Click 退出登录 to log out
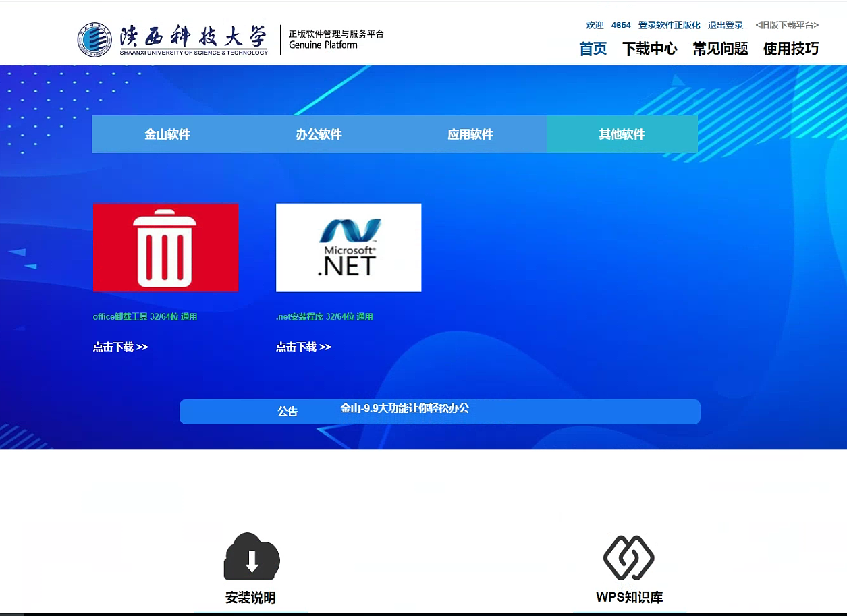The height and width of the screenshot is (616, 847). [725, 25]
